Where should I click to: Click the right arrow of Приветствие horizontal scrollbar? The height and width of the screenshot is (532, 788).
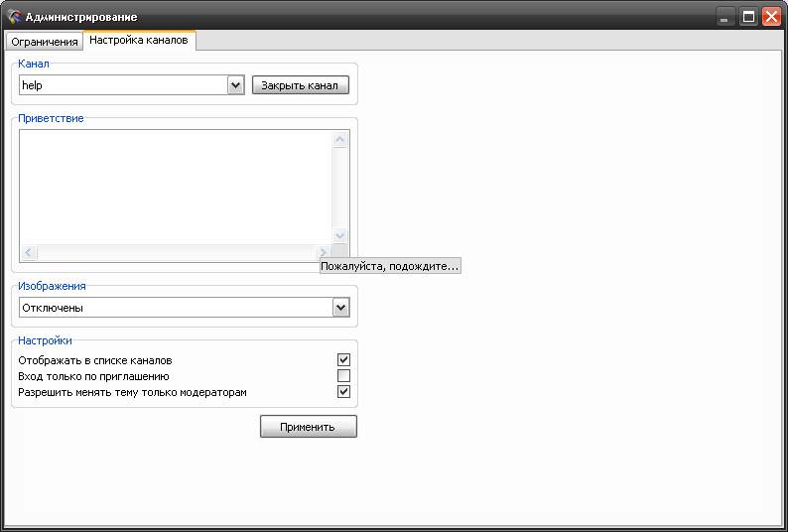322,253
